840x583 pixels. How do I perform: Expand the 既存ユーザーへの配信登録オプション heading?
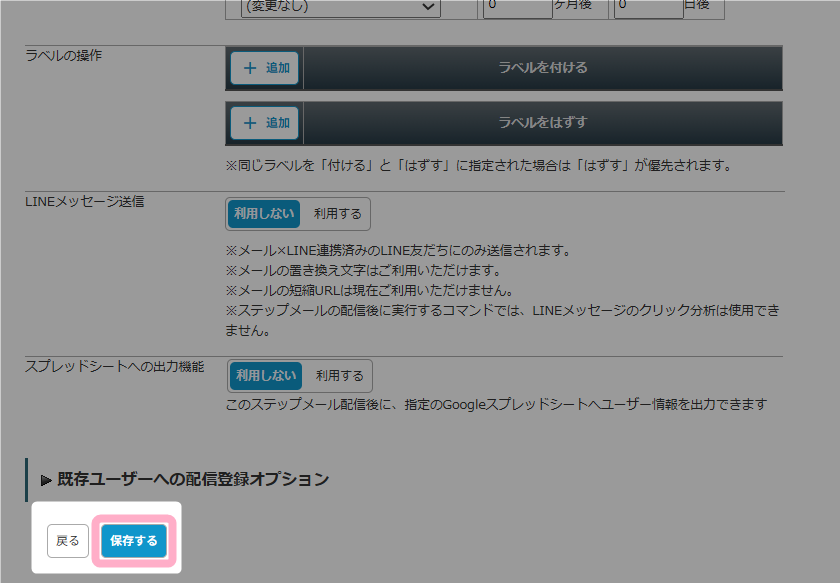tap(192, 479)
